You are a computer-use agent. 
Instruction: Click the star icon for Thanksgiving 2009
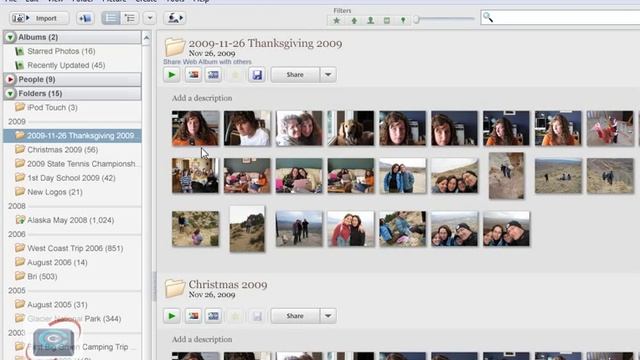click(x=236, y=75)
